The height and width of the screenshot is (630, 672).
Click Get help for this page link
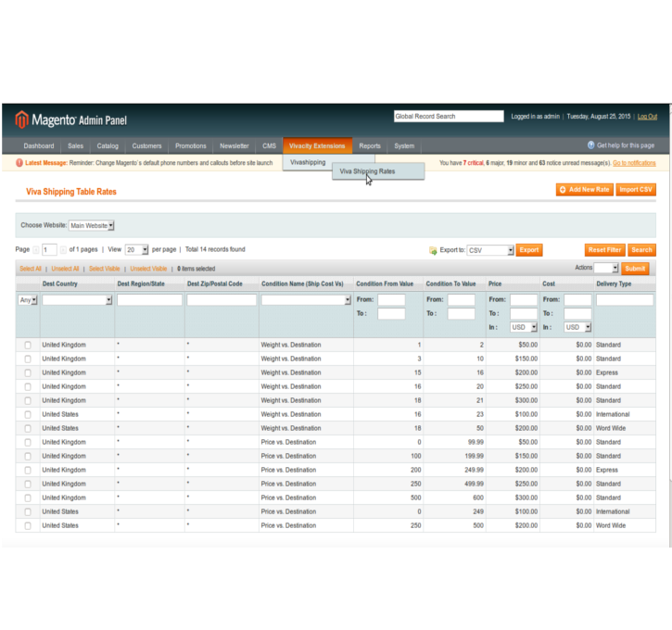pyautogui.click(x=626, y=145)
